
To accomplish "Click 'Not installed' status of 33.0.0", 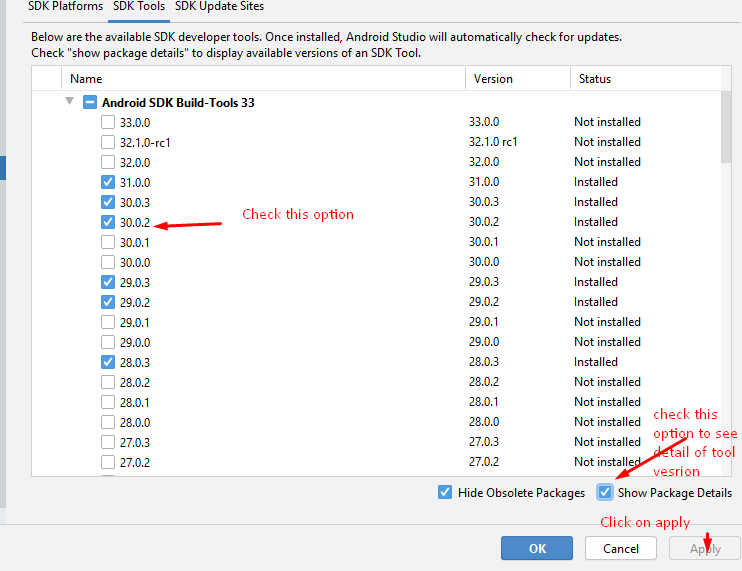I will (607, 122).
